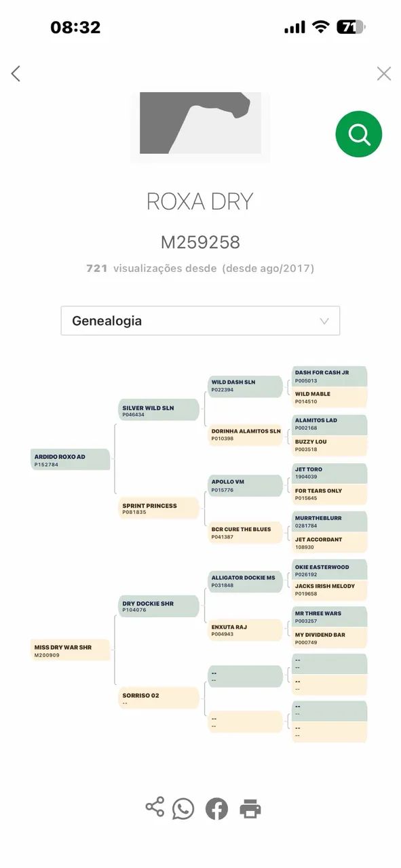The width and height of the screenshot is (401, 868).
Task: Print the pedigree with printer icon
Action: (x=250, y=808)
